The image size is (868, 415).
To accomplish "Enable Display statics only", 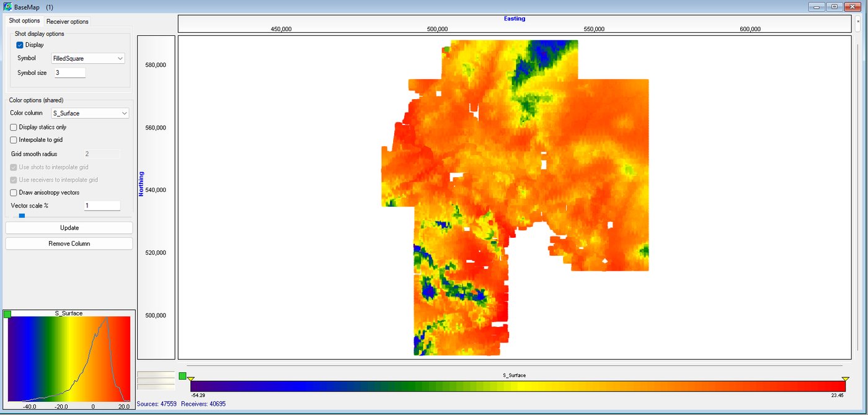I will (x=14, y=127).
